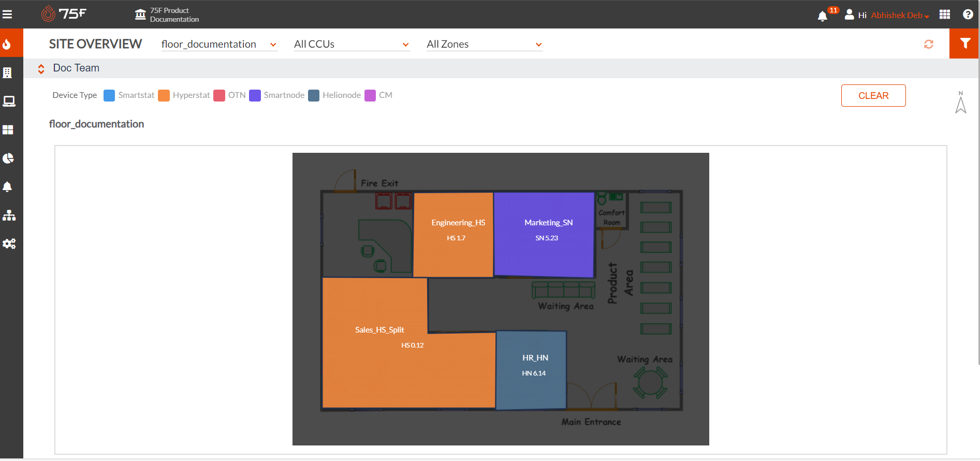This screenshot has width=980, height=461.
Task: Click the 75F Product Documentation site icon
Action: click(x=140, y=15)
